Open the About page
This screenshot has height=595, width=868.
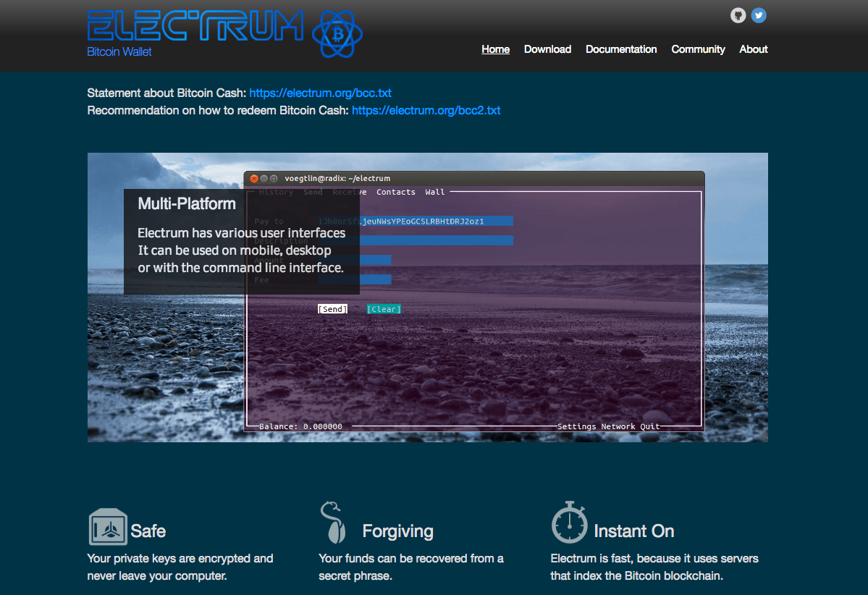click(x=753, y=49)
